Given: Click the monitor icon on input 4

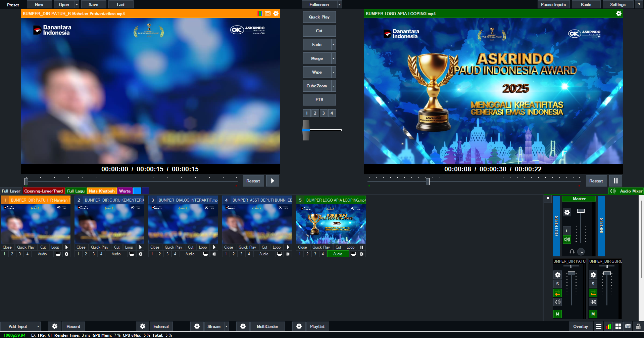Looking at the screenshot, I should pos(280,254).
